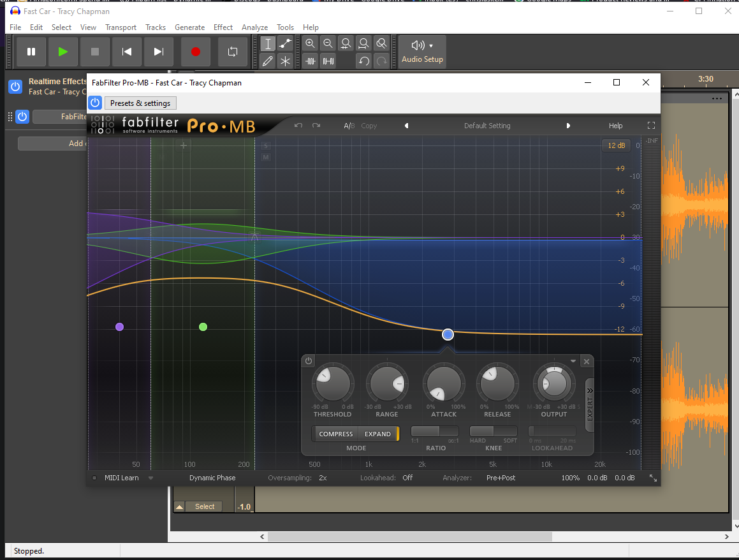The width and height of the screenshot is (739, 560).
Task: Open the 12 dB display range selector
Action: [x=616, y=145]
